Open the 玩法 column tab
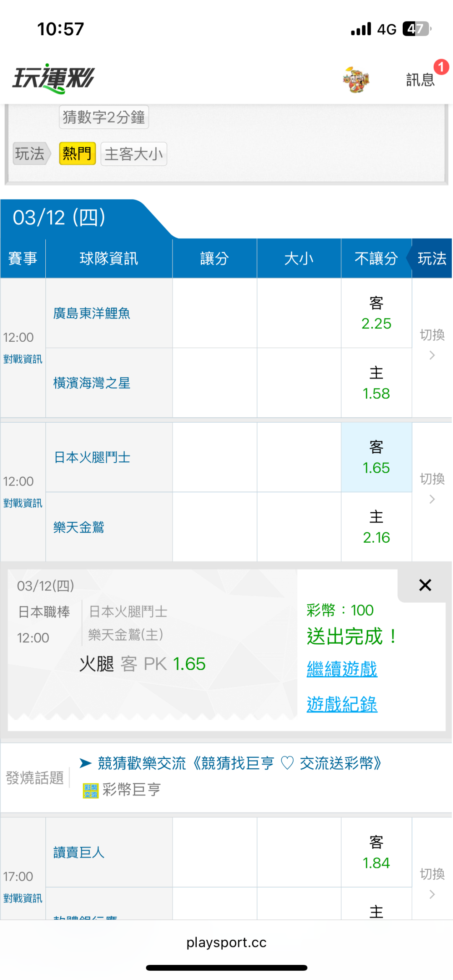453x980 pixels. (432, 258)
